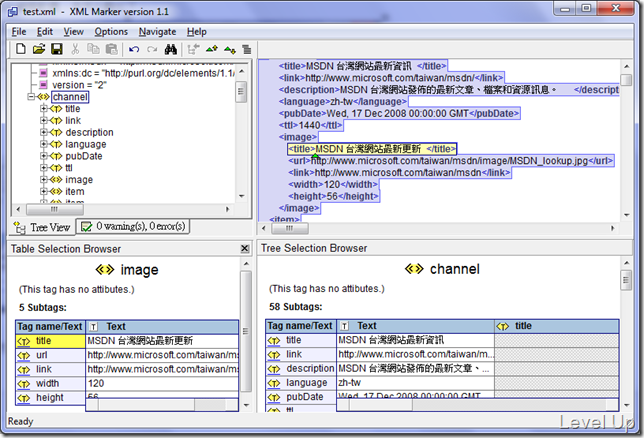Click the channel tag icon in tree
Viewport: 644px width, 438px height.
(x=44, y=97)
